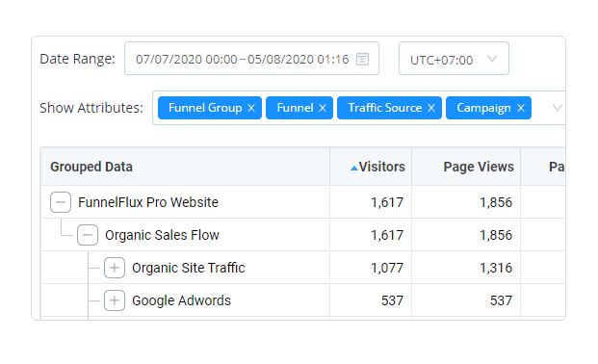Expand the Google Adwords row
598x364 pixels.
[x=115, y=300]
